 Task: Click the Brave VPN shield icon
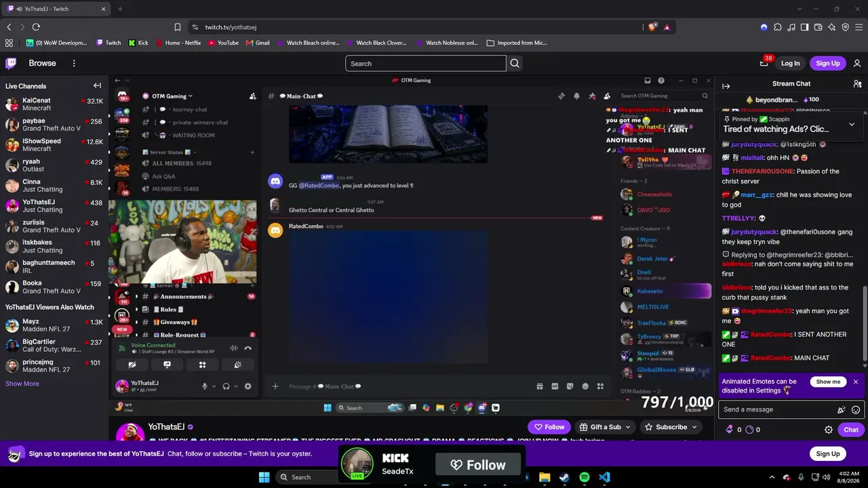click(x=846, y=27)
